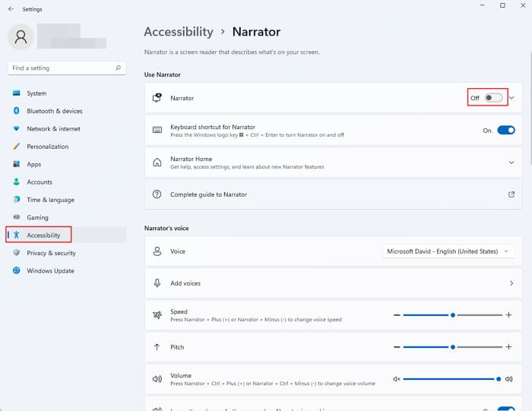Disable the Keyboard shortcut for Narrator toggle

tap(506, 130)
